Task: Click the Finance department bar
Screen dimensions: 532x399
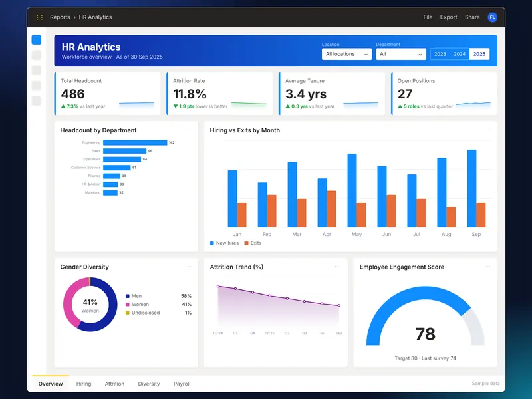Action: point(112,176)
